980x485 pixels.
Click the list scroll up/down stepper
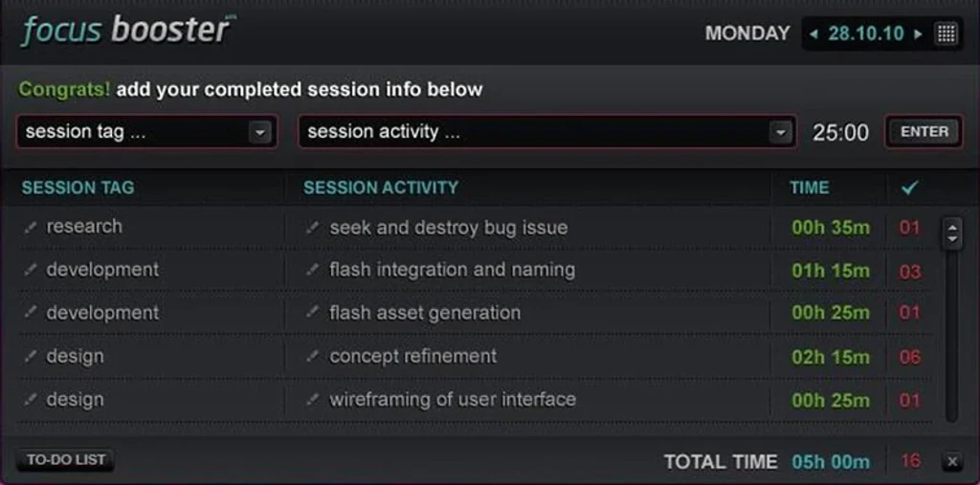click(x=952, y=233)
